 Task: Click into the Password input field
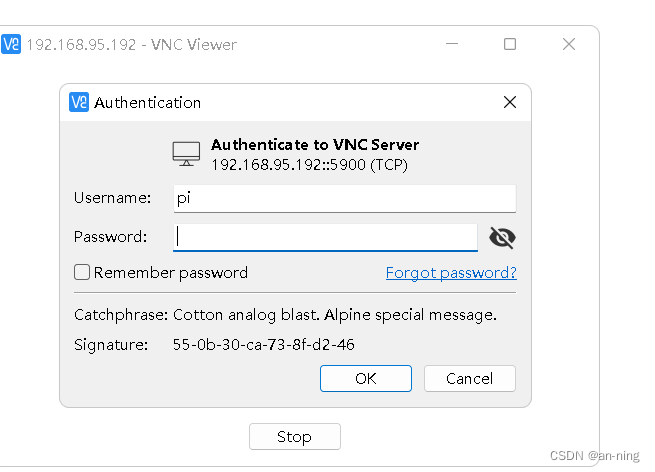[325, 237]
